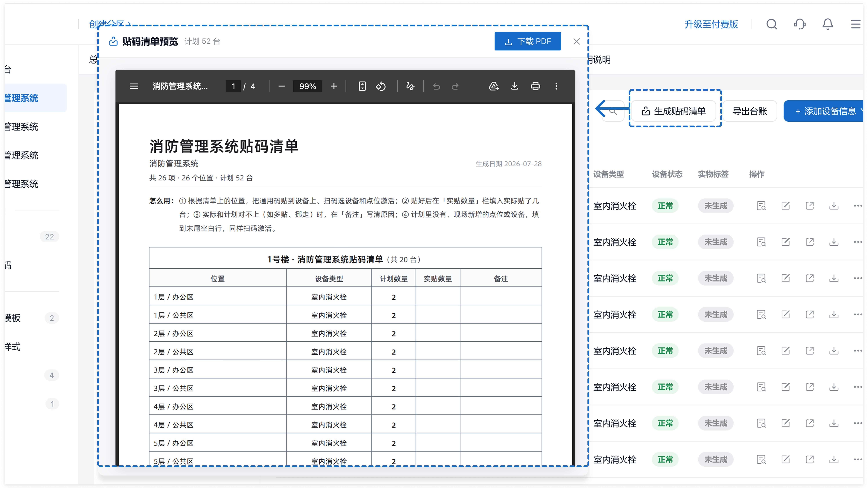This screenshot has width=868, height=490.
Task: Toggle fit-to-page in PDF toolbar
Action: tap(362, 86)
